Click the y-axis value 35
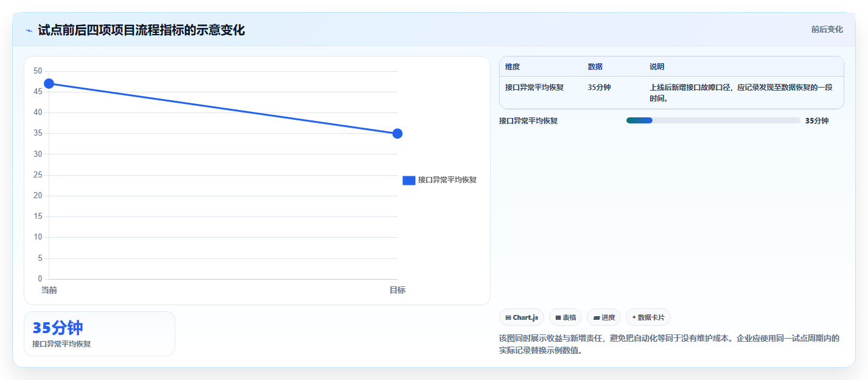This screenshot has width=868, height=380. (38, 133)
